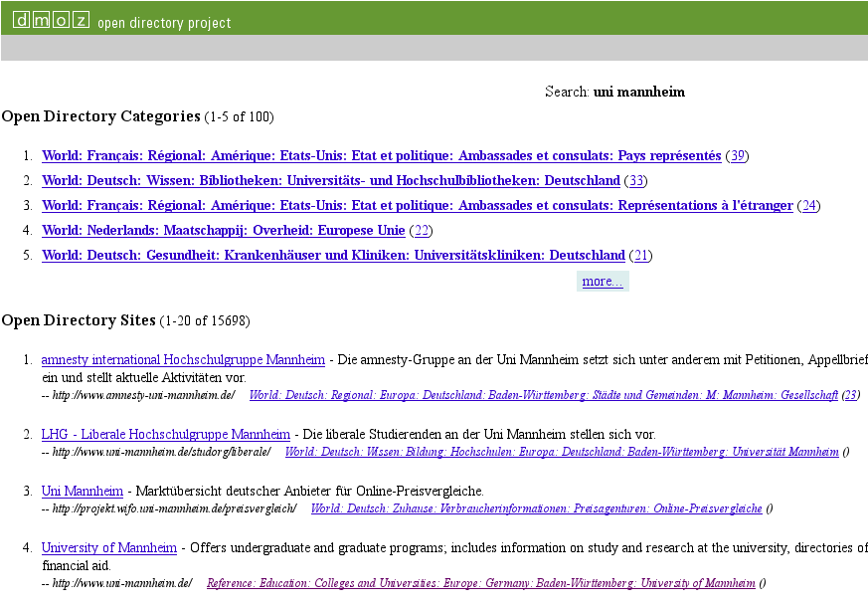Browse Online-Preisvergleiche category path link
868x607 pixels.
[536, 508]
